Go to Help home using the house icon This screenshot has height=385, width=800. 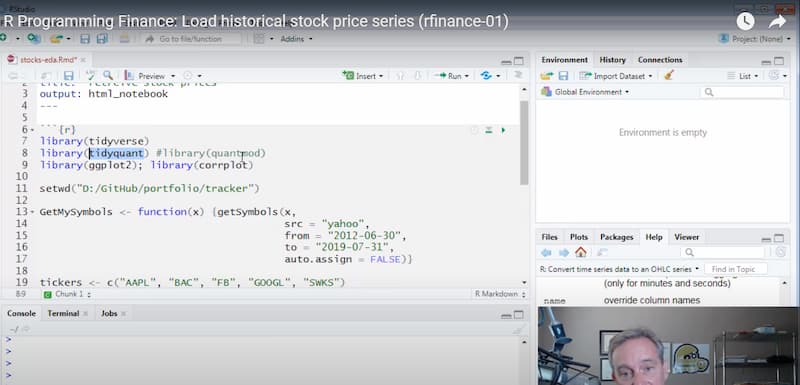click(x=581, y=252)
